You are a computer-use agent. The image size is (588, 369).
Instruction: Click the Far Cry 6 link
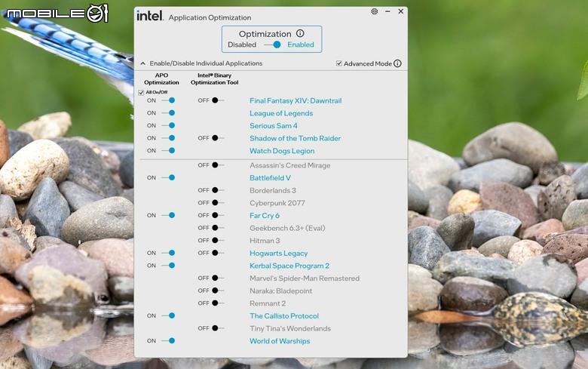tap(265, 216)
